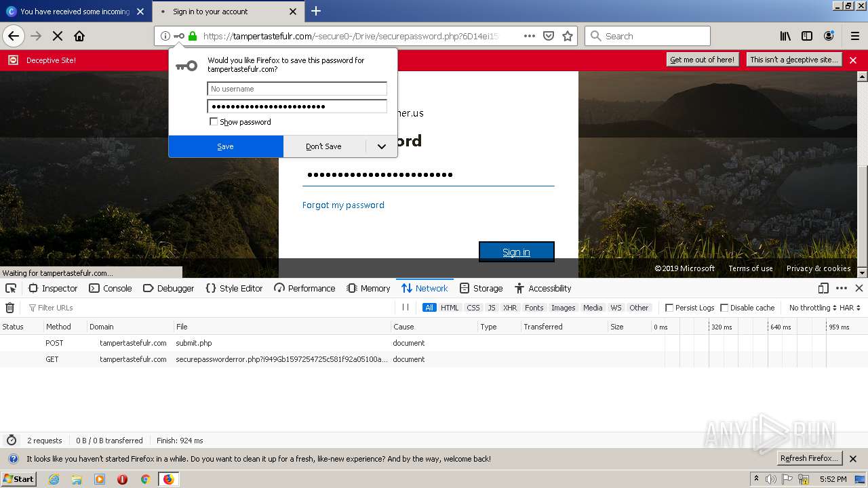Bookmark this page with the star icon

(568, 36)
